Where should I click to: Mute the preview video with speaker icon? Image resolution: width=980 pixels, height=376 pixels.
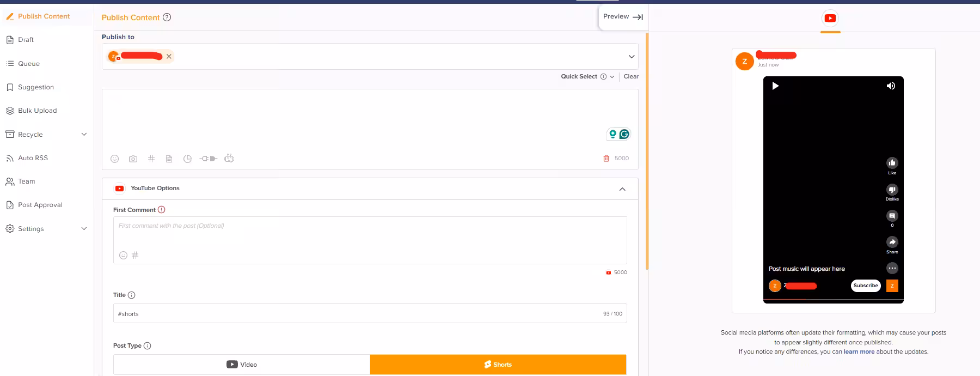(891, 86)
